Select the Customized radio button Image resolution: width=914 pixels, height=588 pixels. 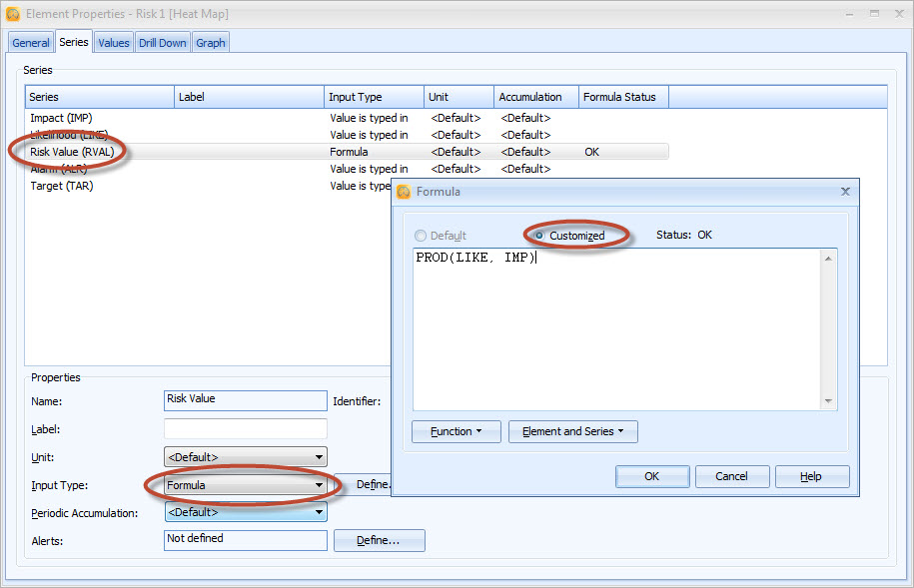pos(540,236)
